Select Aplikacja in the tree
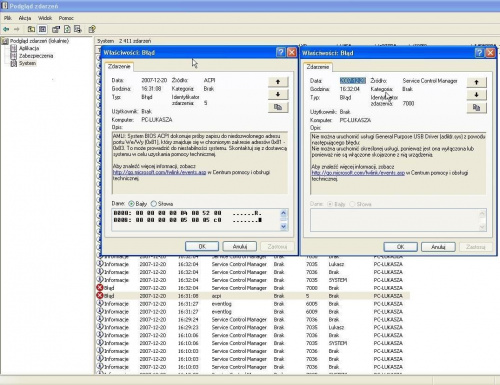This screenshot has width=500, height=385. click(29, 48)
